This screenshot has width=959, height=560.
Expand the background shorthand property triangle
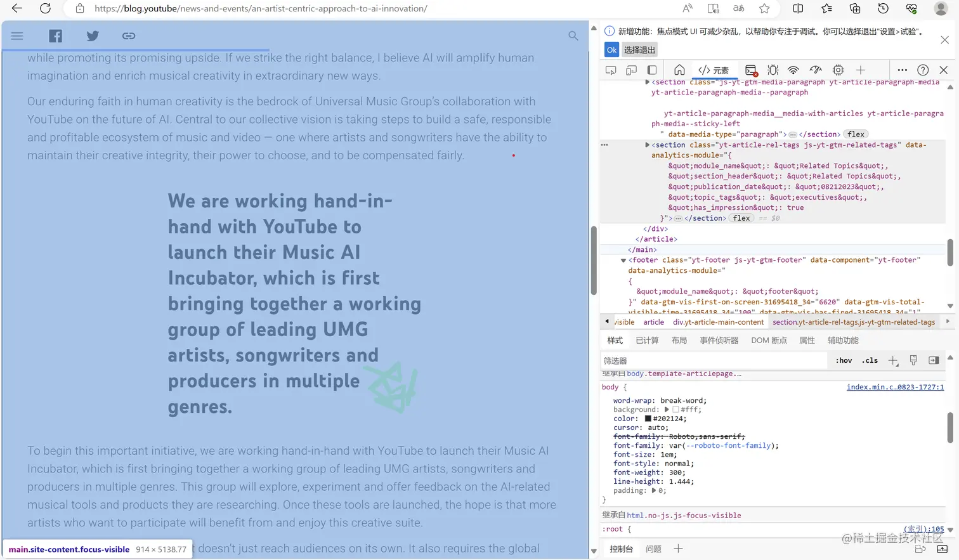tap(667, 410)
